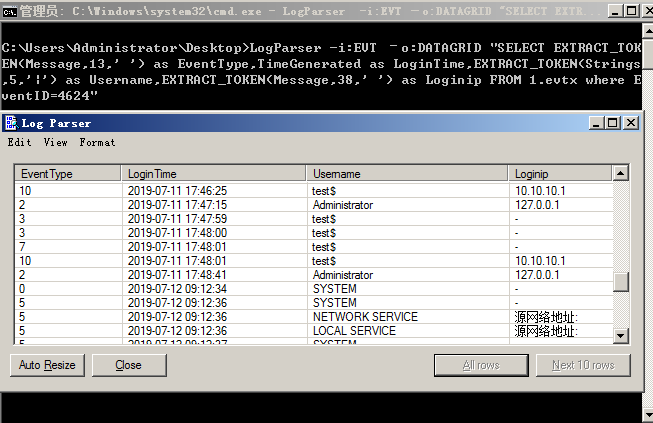
Task: Open the Format menu in Log Parser
Action: click(x=97, y=142)
